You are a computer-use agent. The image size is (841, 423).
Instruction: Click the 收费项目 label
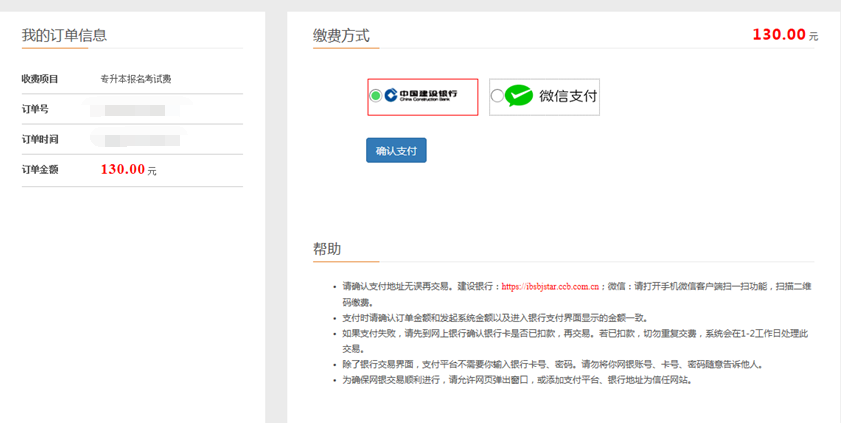point(40,79)
